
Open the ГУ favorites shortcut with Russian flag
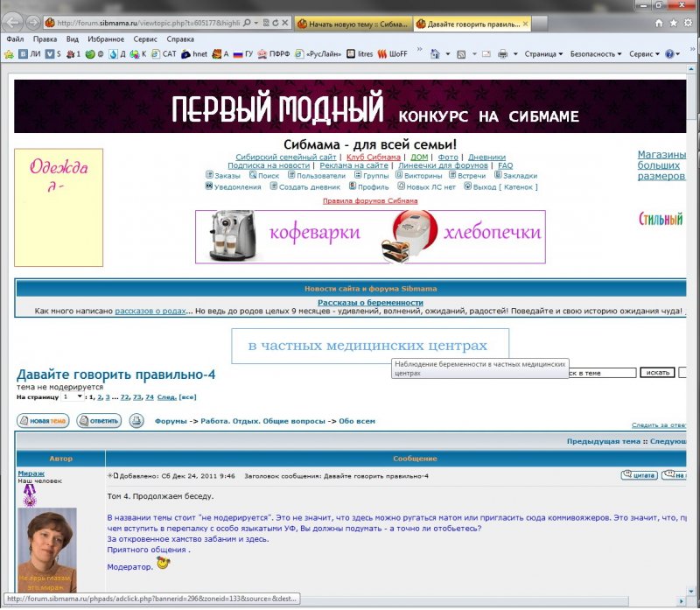(x=243, y=54)
